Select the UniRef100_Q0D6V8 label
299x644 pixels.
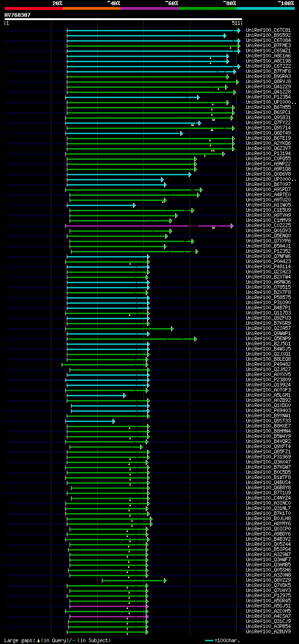point(268,174)
